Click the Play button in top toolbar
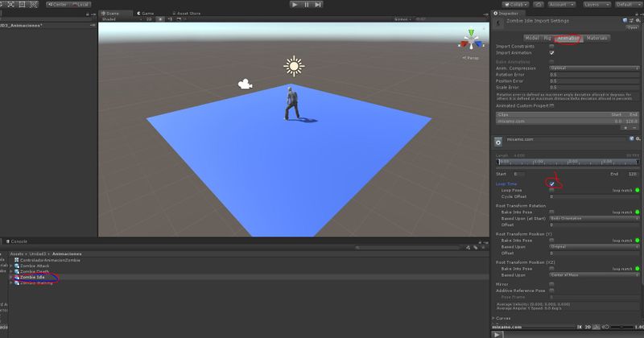 (x=295, y=5)
